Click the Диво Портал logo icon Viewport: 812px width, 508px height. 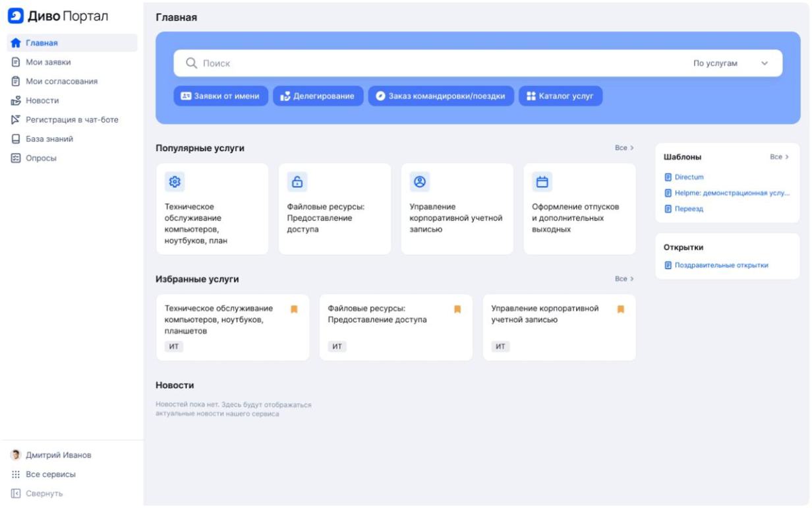(x=16, y=16)
